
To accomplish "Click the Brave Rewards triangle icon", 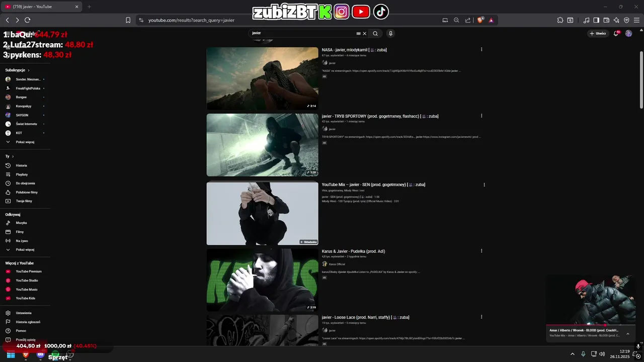I will point(491,20).
